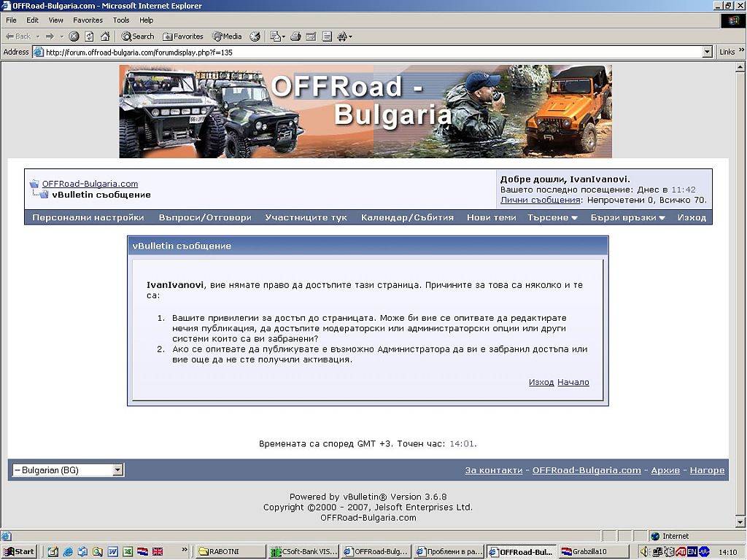Viewport: 747px width, 560px height.
Task: Switch to CSoft-Bank VIS taskbar window
Action: (x=303, y=551)
